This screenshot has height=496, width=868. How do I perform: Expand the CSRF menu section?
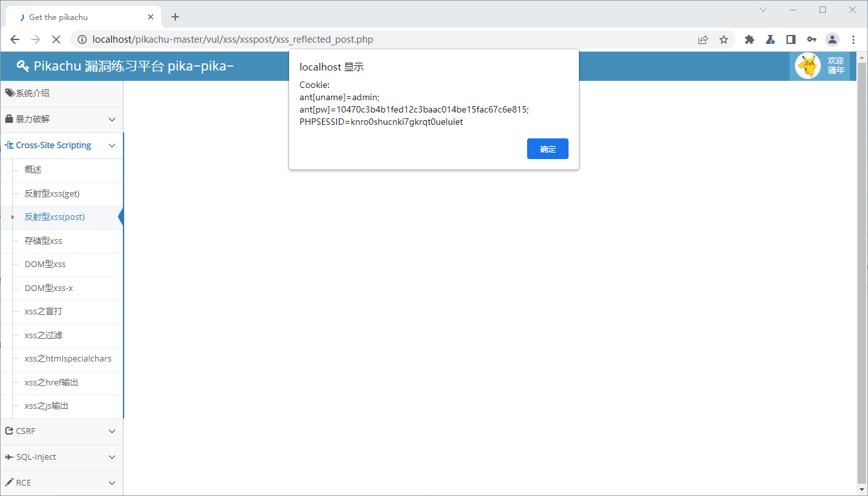point(61,431)
